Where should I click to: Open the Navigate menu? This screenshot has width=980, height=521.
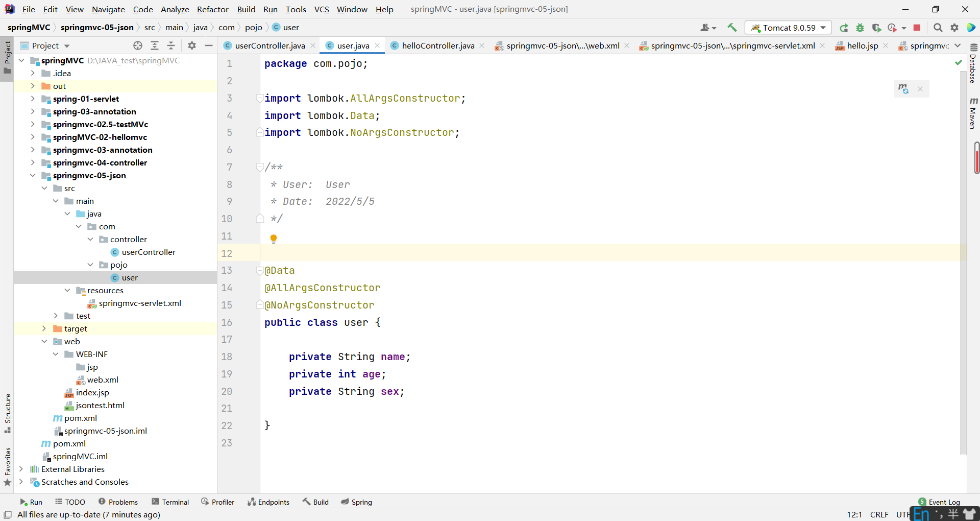tap(108, 9)
